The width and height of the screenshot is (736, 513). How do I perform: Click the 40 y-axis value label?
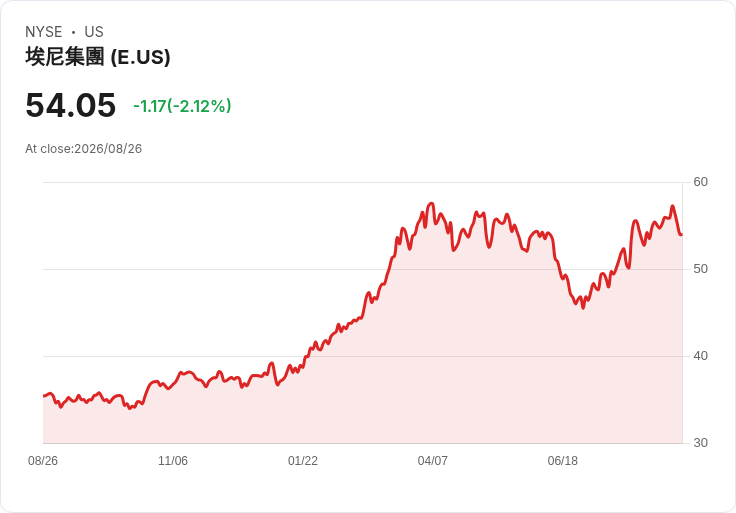[x=700, y=356]
